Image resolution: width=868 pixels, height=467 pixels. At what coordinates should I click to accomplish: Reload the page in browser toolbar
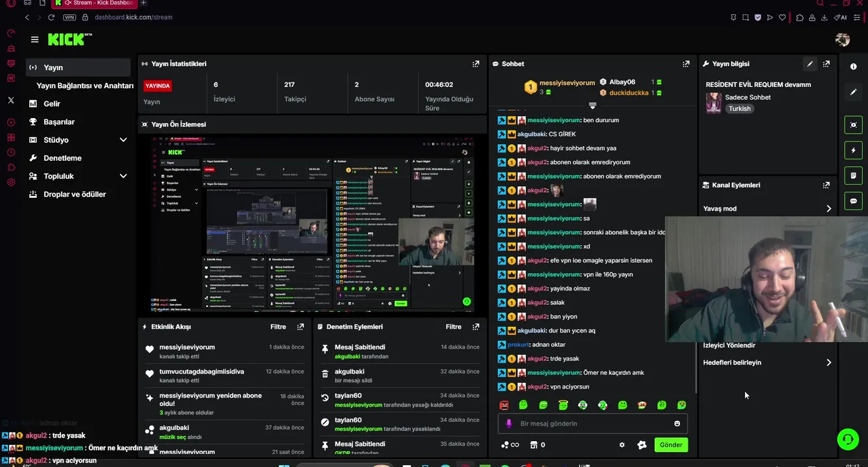51,18
